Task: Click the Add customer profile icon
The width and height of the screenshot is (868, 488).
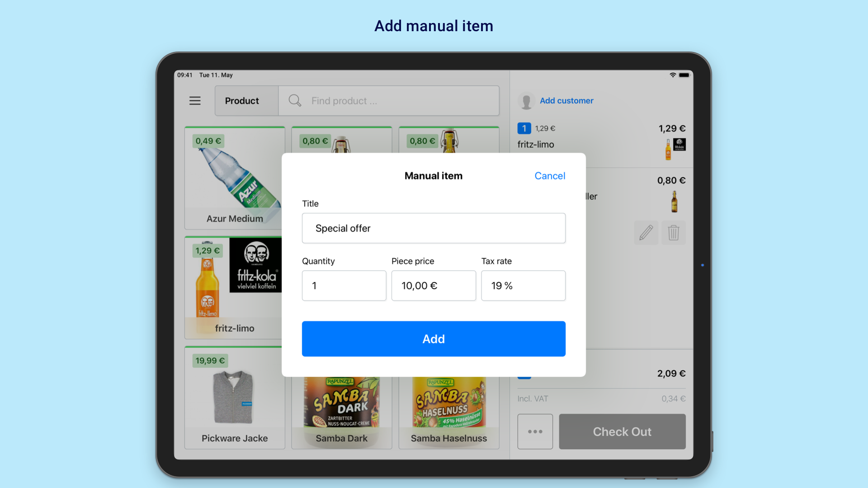Action: (526, 100)
